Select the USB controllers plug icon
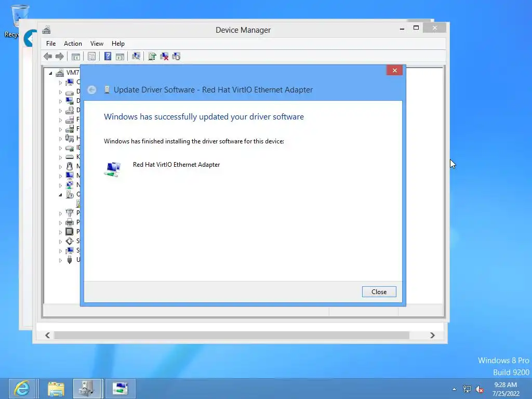Image resolution: width=532 pixels, height=399 pixels. click(70, 260)
